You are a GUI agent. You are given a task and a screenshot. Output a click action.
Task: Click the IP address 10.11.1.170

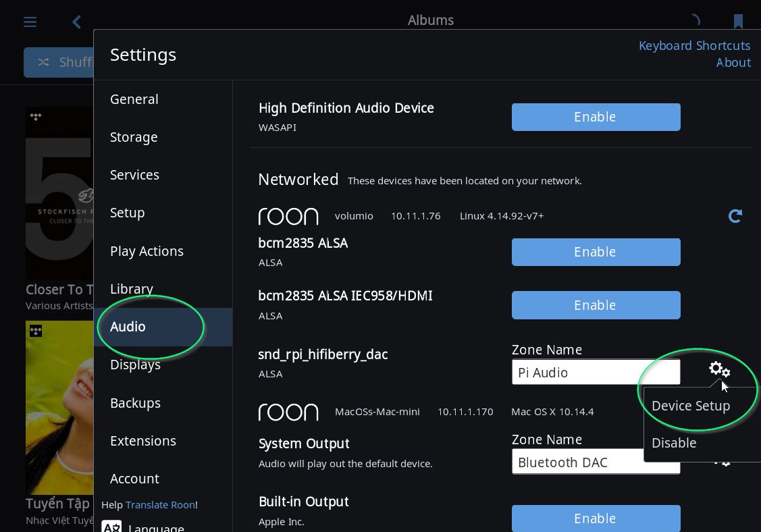(x=465, y=412)
